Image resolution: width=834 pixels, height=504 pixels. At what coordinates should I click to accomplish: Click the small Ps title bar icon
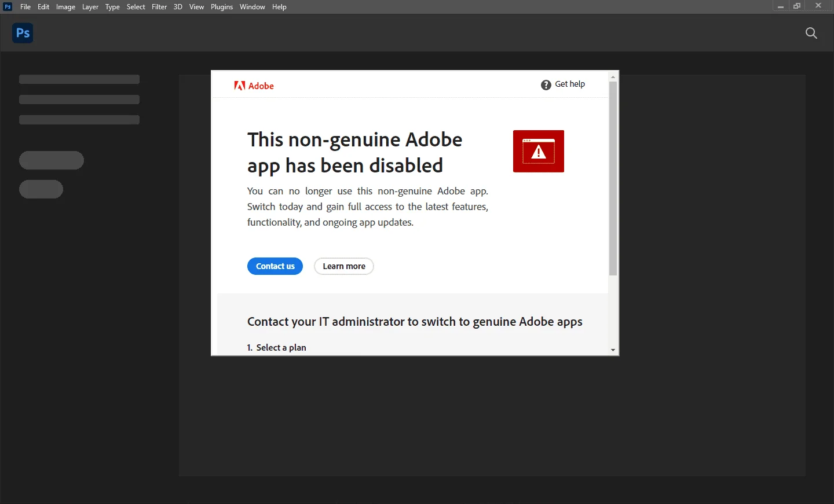(8, 6)
